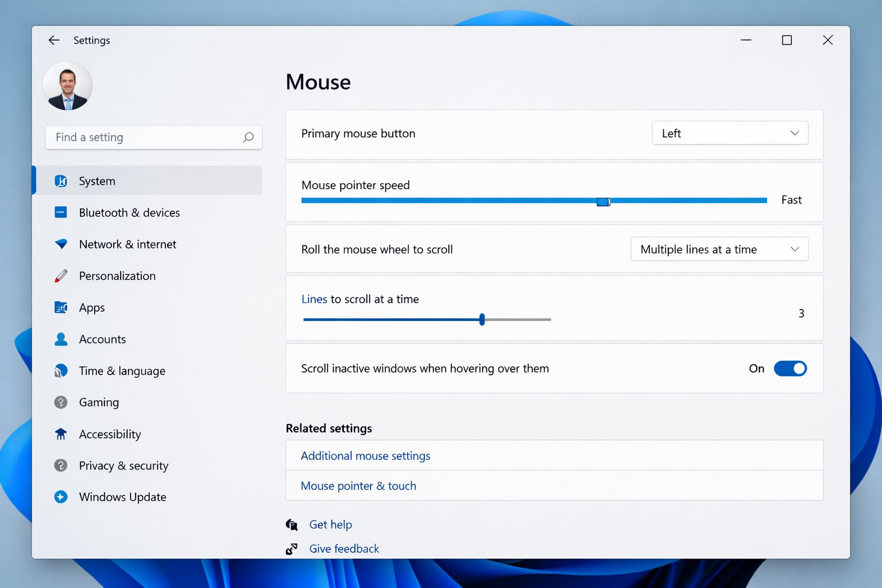Viewport: 882px width, 588px height.
Task: Click the Fast speed label
Action: (791, 200)
